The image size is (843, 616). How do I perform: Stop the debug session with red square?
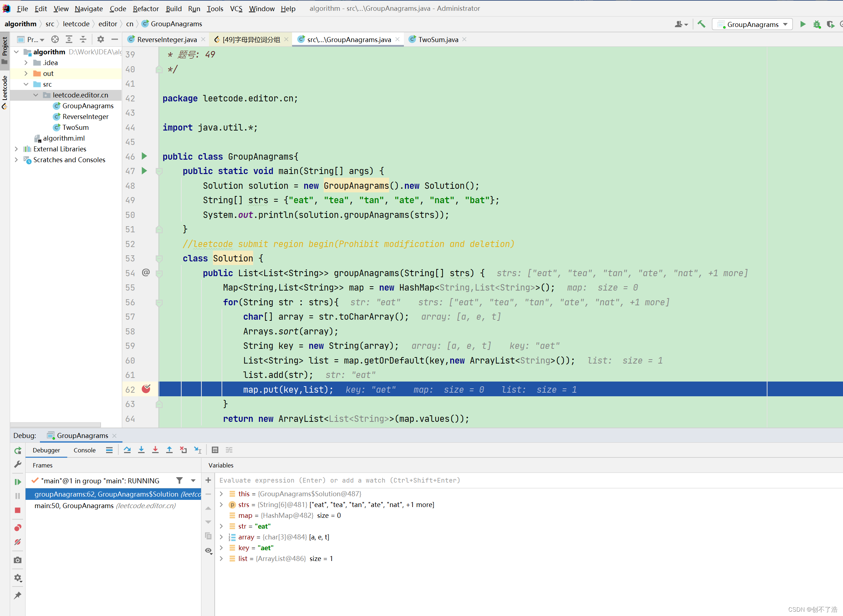pyautogui.click(x=18, y=510)
